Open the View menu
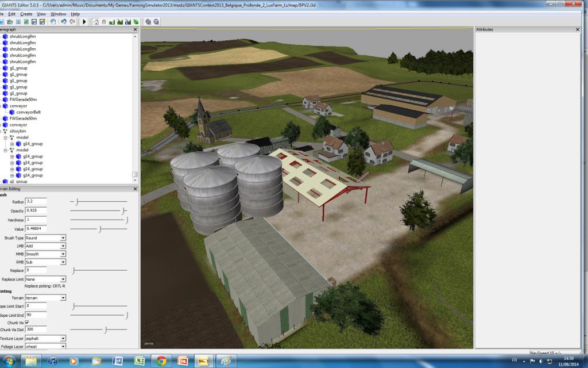 (x=41, y=14)
